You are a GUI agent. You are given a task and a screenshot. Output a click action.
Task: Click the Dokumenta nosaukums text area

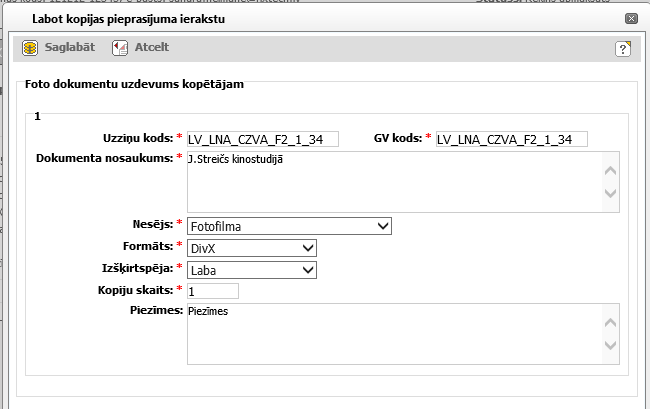395,181
